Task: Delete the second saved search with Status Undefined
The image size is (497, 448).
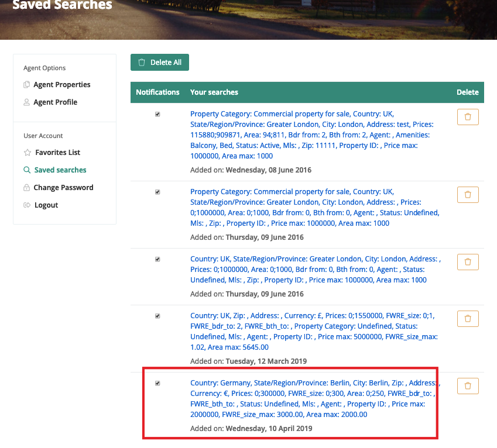Action: (x=467, y=195)
